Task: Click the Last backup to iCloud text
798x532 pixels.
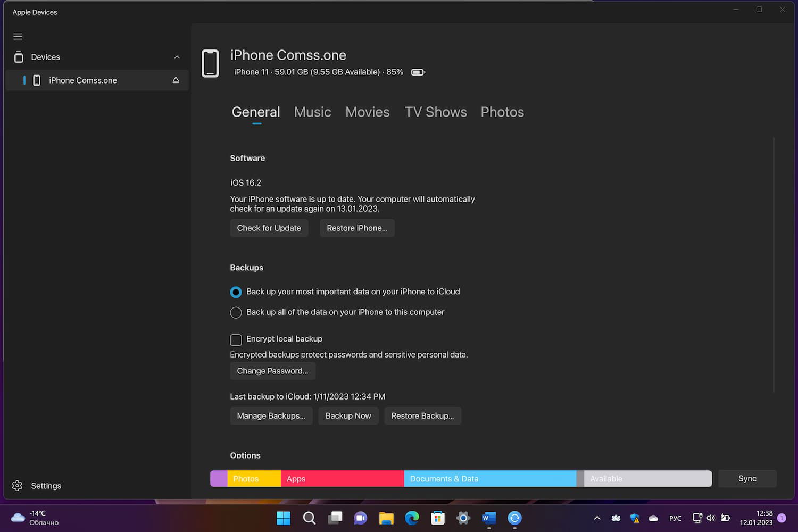Action: coord(307,396)
